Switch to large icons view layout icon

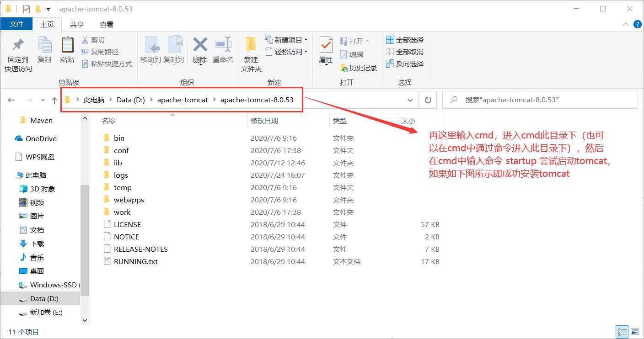(x=635, y=332)
